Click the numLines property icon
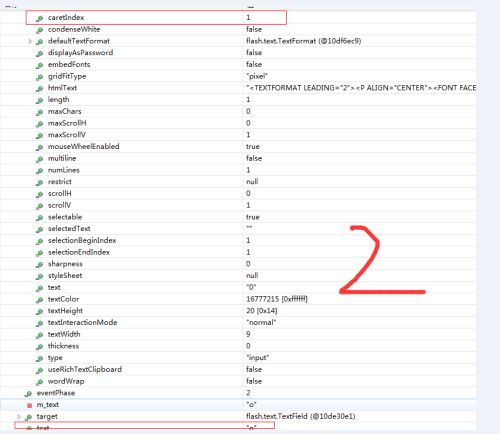500x434 pixels. pos(40,171)
